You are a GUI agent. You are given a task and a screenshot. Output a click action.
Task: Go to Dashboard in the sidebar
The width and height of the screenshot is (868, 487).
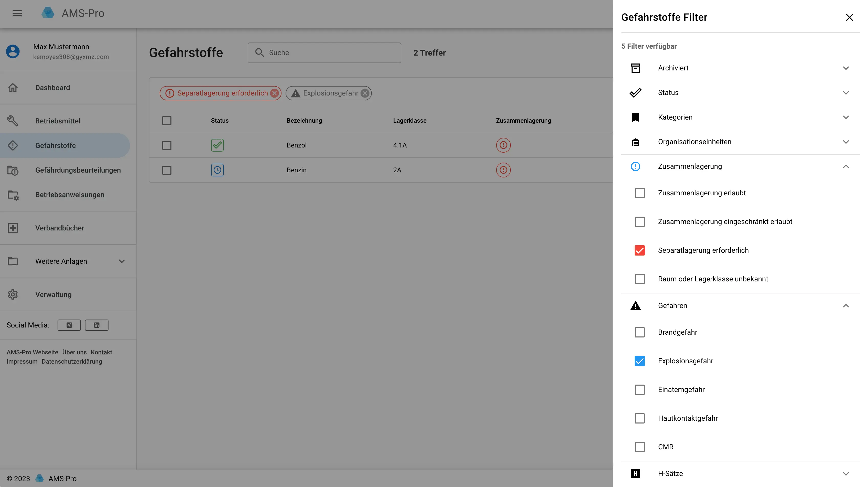(x=52, y=88)
